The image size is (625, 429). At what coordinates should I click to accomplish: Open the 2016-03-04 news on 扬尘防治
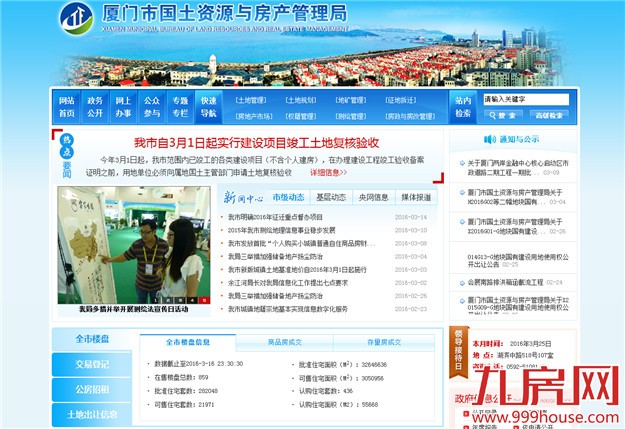pos(275,257)
